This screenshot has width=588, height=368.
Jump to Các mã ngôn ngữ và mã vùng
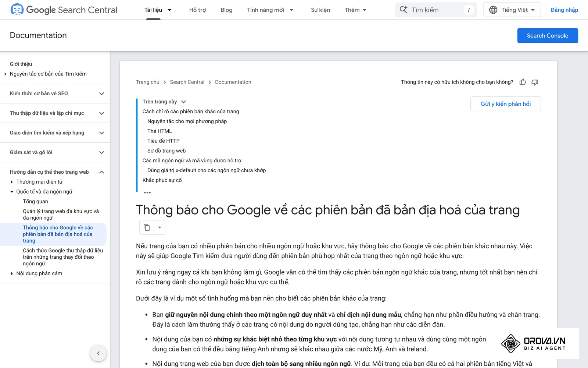(x=192, y=160)
